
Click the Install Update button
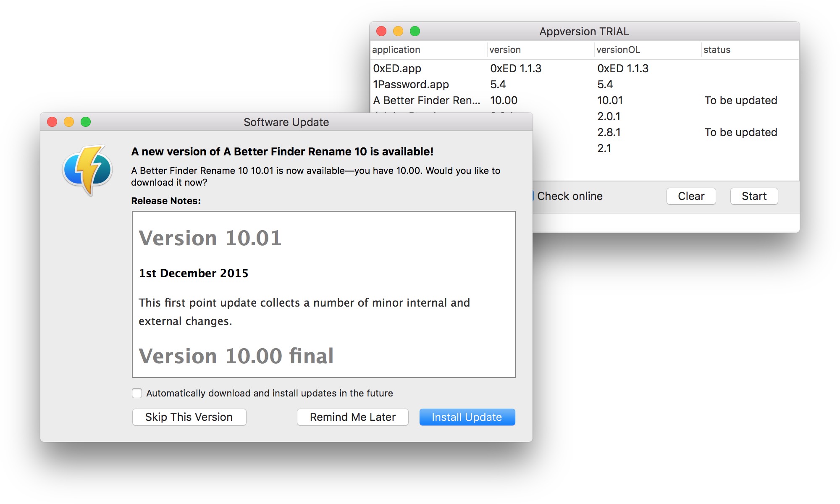467,417
